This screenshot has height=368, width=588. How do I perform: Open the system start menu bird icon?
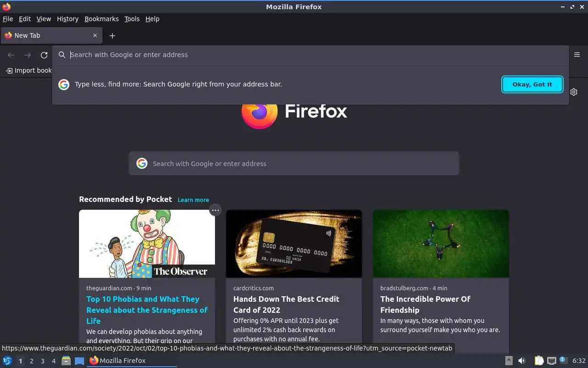[x=7, y=361]
